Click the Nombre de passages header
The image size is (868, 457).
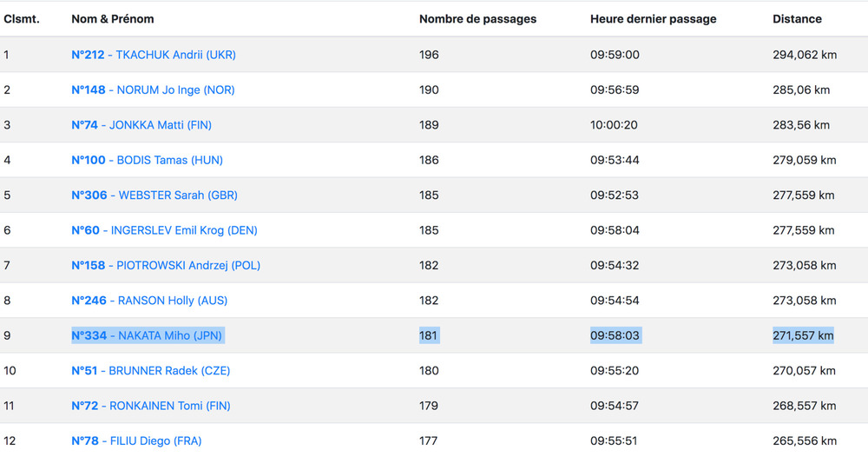[477, 18]
